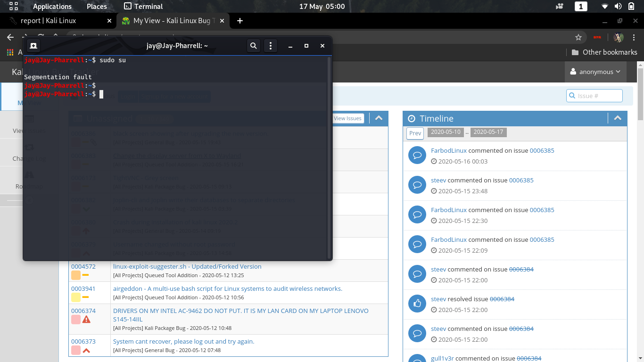Screen dimensions: 644x362
Task: Open the airgeddon issue link
Action: pos(227,288)
